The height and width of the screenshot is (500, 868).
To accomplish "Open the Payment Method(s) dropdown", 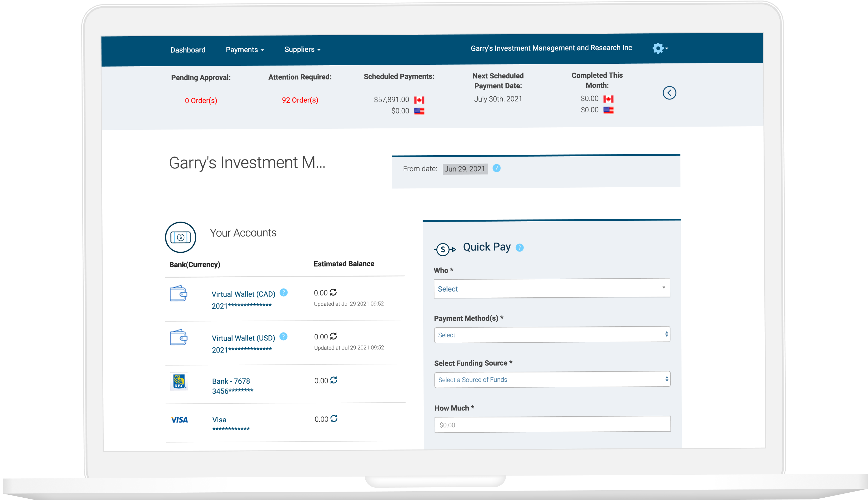I will 552,335.
